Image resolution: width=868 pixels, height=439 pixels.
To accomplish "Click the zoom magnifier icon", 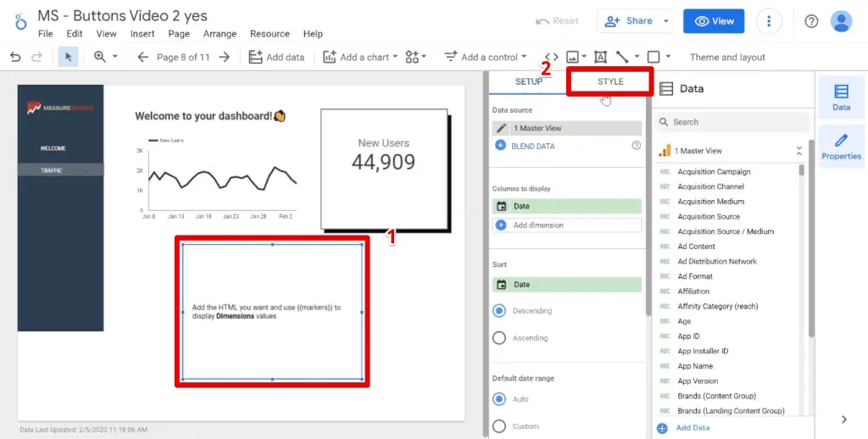I will [x=100, y=57].
